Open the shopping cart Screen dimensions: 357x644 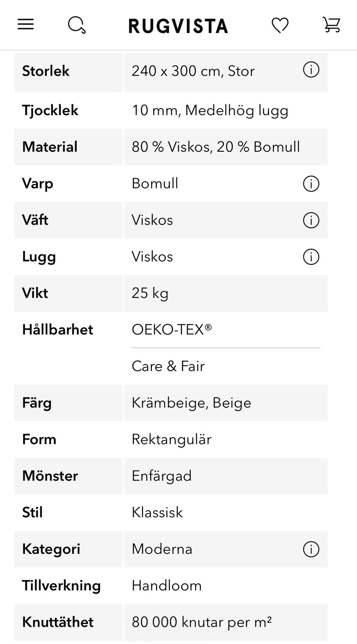[332, 25]
